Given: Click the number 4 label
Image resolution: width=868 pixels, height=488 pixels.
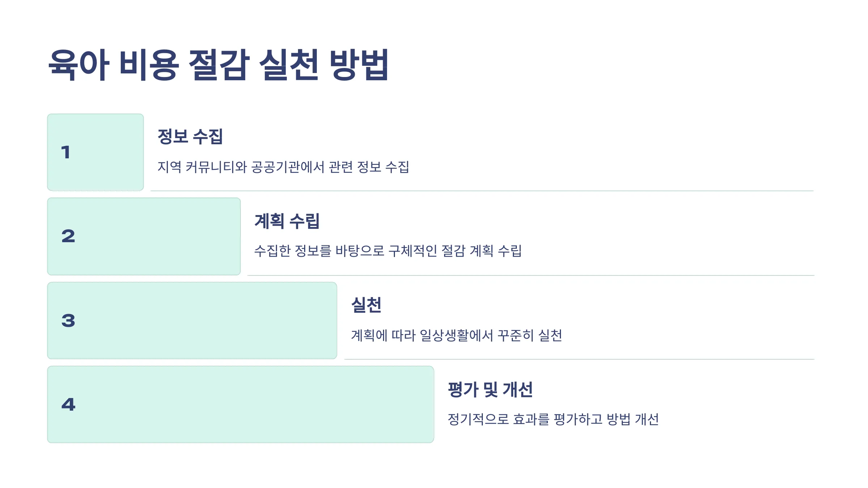Looking at the screenshot, I should click(68, 404).
